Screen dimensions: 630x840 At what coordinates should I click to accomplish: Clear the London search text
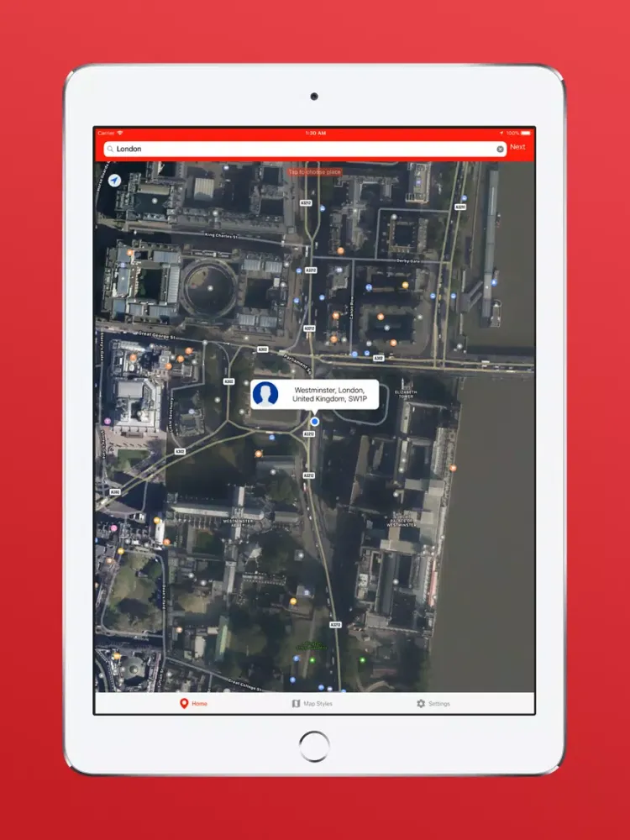500,149
